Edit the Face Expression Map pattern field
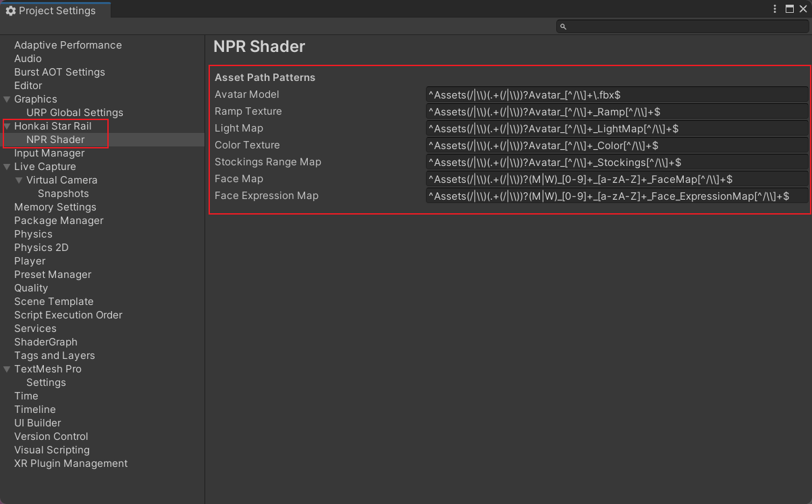812x504 pixels. 617,196
